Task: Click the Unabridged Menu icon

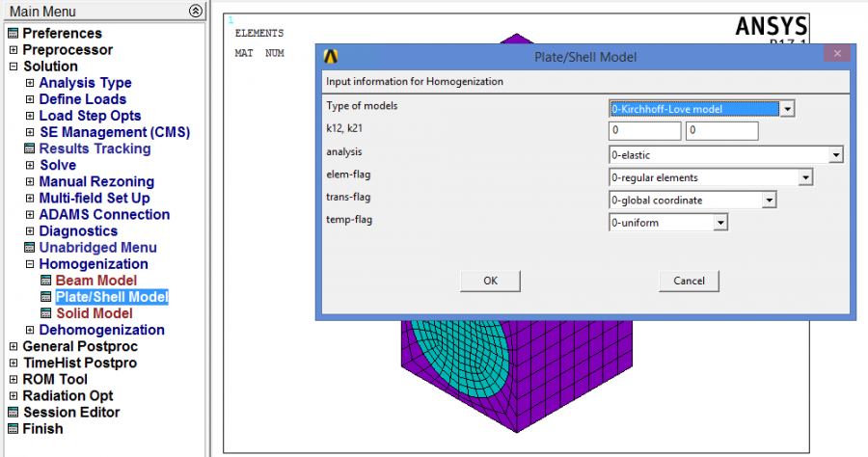Action: click(30, 248)
